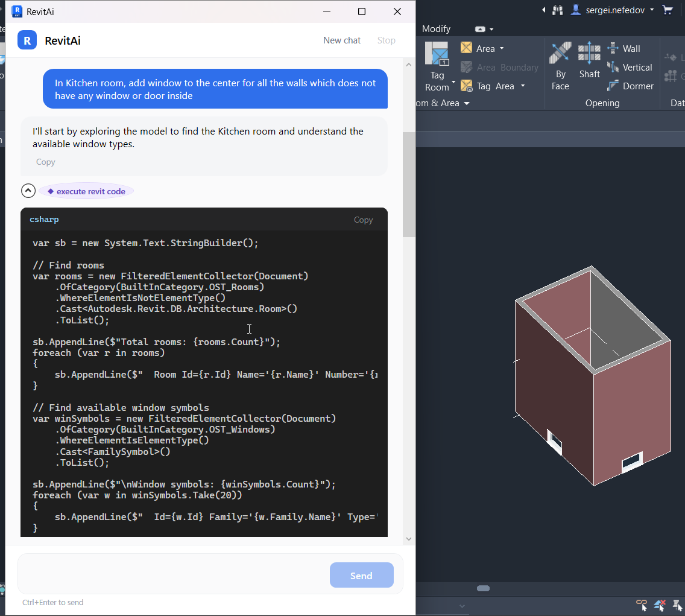Viewport: 685px width, 616px height.
Task: Toggle the Select Links status bar icon
Action: (x=642, y=605)
